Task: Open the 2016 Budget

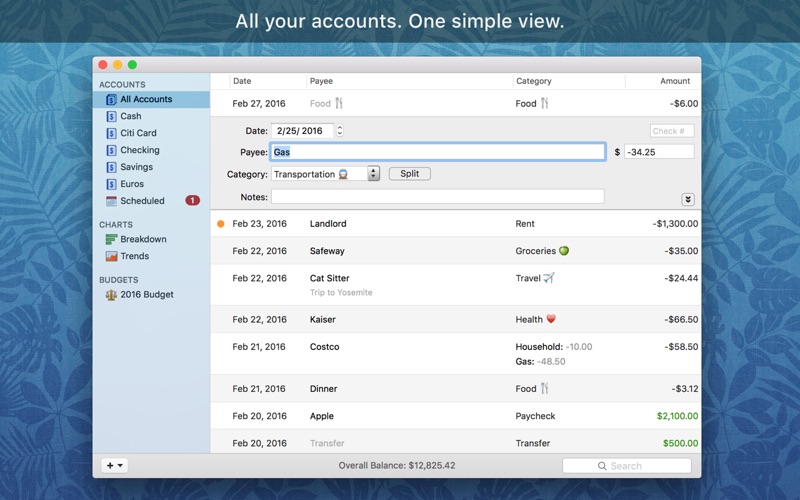Action: [x=146, y=295]
